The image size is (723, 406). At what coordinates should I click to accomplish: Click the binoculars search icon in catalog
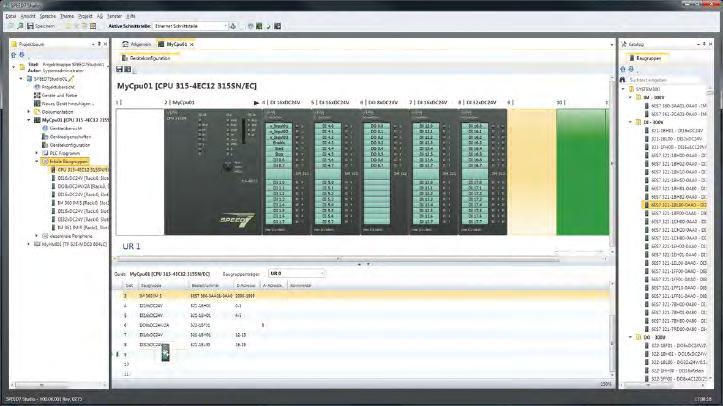click(x=622, y=80)
